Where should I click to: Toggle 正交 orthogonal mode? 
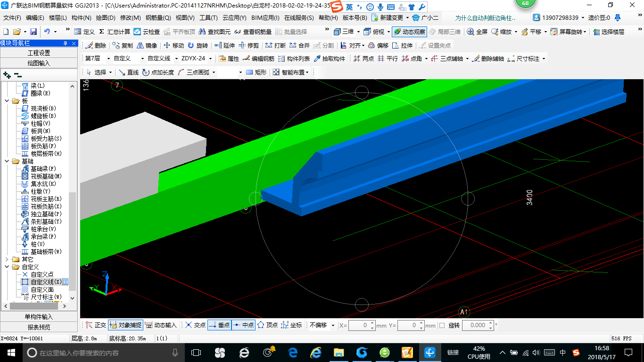coord(96,325)
